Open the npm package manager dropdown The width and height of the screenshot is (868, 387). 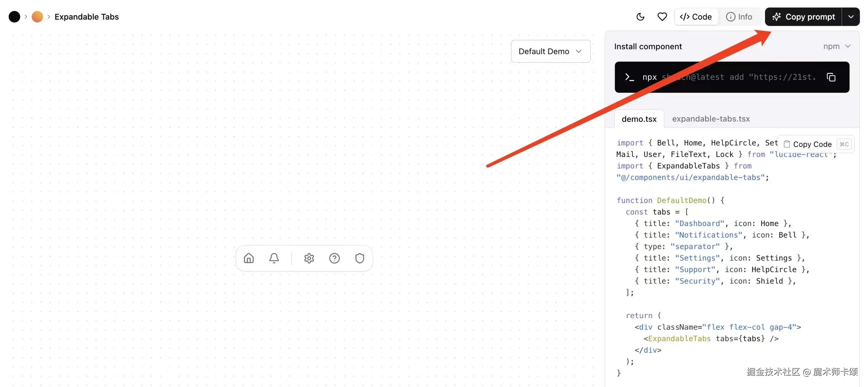(x=837, y=46)
